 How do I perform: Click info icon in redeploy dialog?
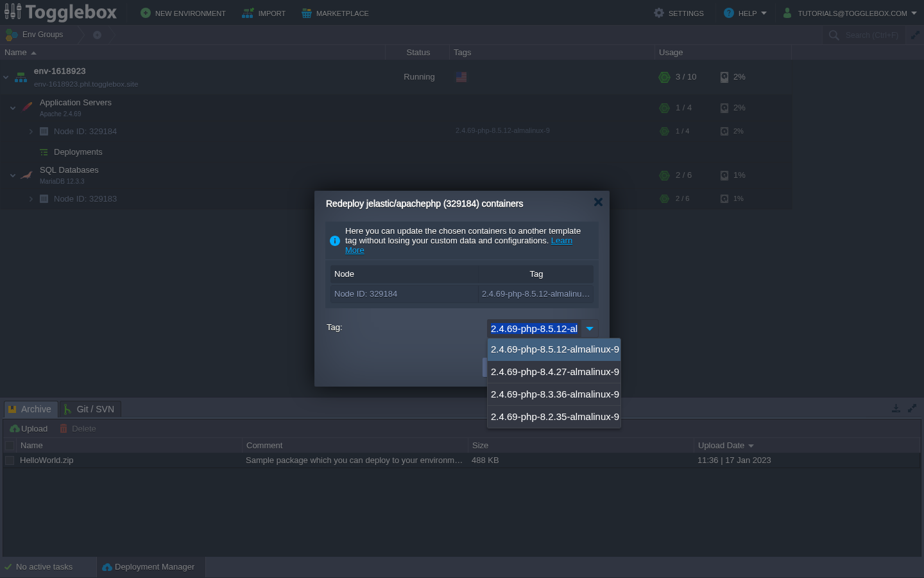pos(335,241)
